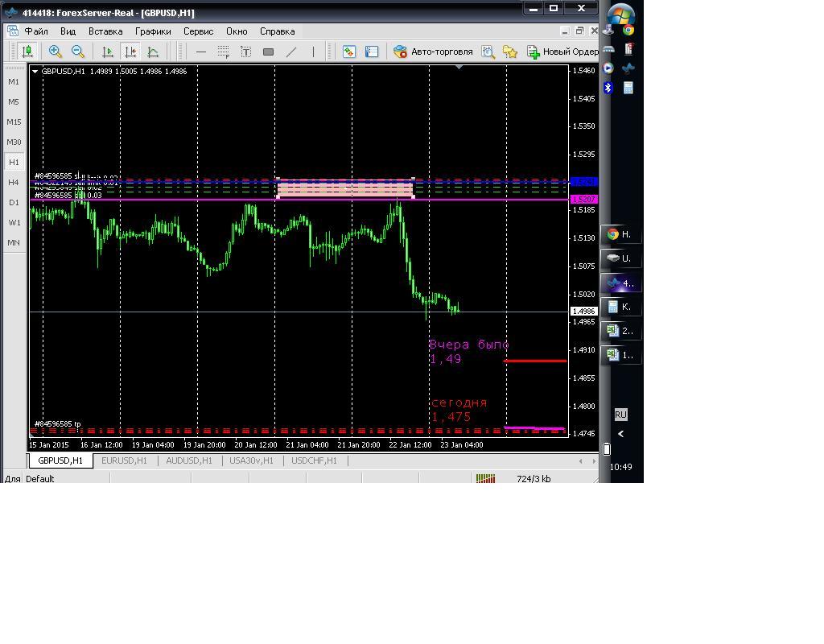Open the Справка menu
824x644 pixels.
(x=278, y=31)
